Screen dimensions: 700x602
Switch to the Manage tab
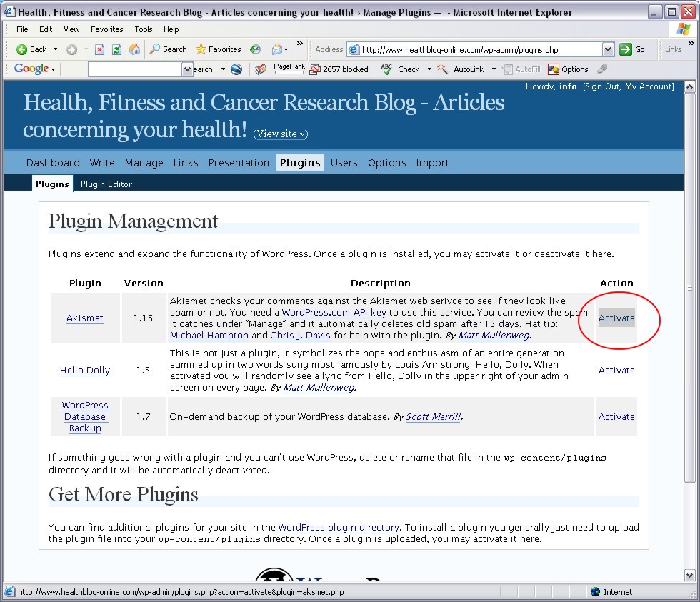click(x=144, y=163)
